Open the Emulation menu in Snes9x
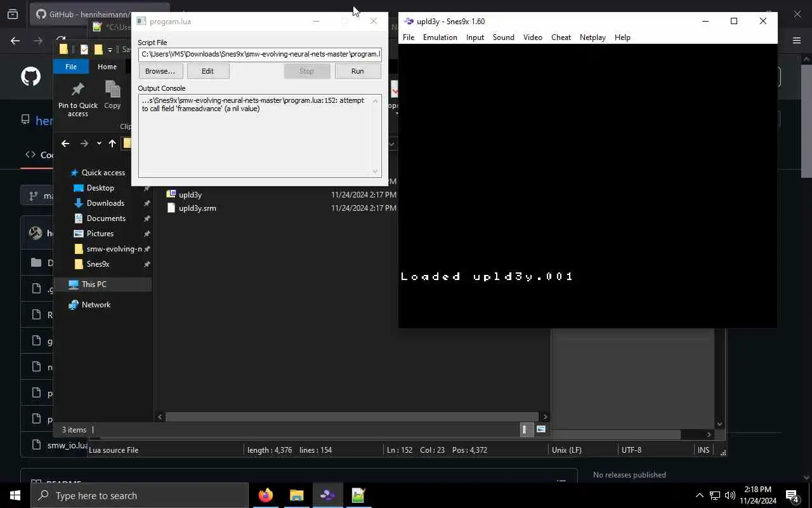 click(x=440, y=37)
